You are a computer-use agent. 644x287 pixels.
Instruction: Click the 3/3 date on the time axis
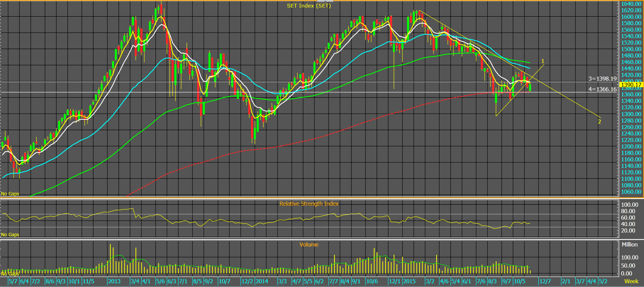[x=282, y=281]
